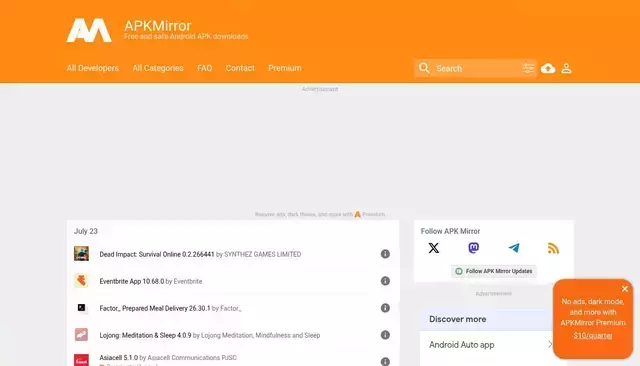The width and height of the screenshot is (640, 366).
Task: Click Follow APK Mirror Updates button
Action: pos(494,271)
